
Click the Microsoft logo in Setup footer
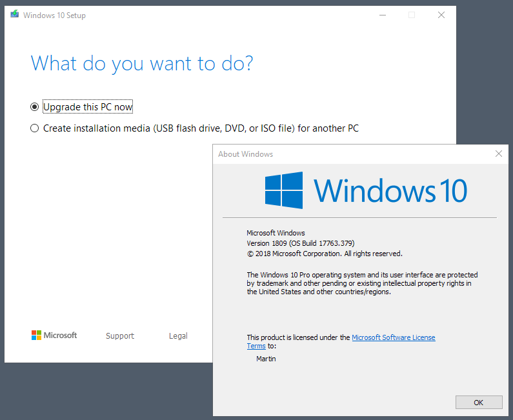point(54,335)
